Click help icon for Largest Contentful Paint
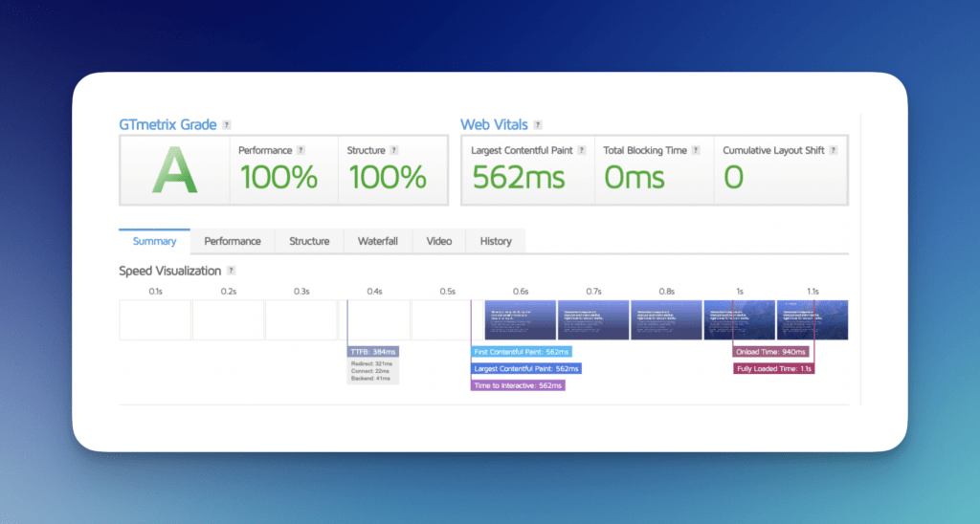Image resolution: width=980 pixels, height=524 pixels. click(x=582, y=150)
